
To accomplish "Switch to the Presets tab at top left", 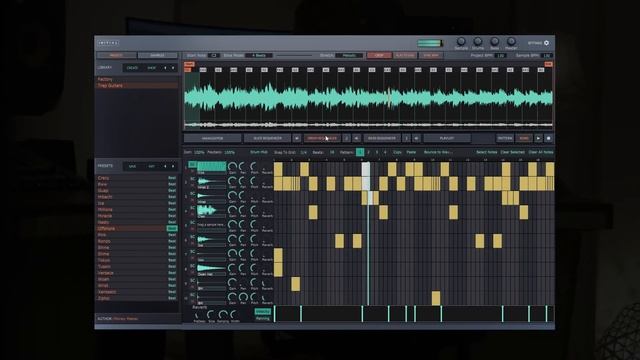I will (116, 55).
